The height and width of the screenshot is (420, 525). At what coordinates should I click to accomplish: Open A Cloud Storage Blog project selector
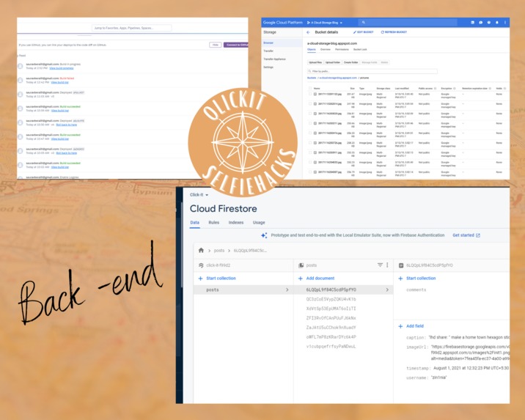[324, 23]
